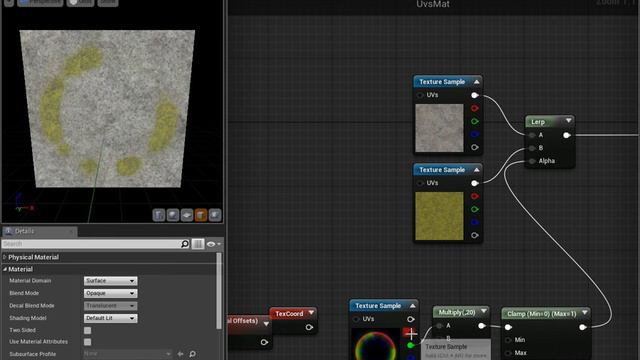Focus the Details search field
Screen dimensions: 640x360
[x=91, y=244]
